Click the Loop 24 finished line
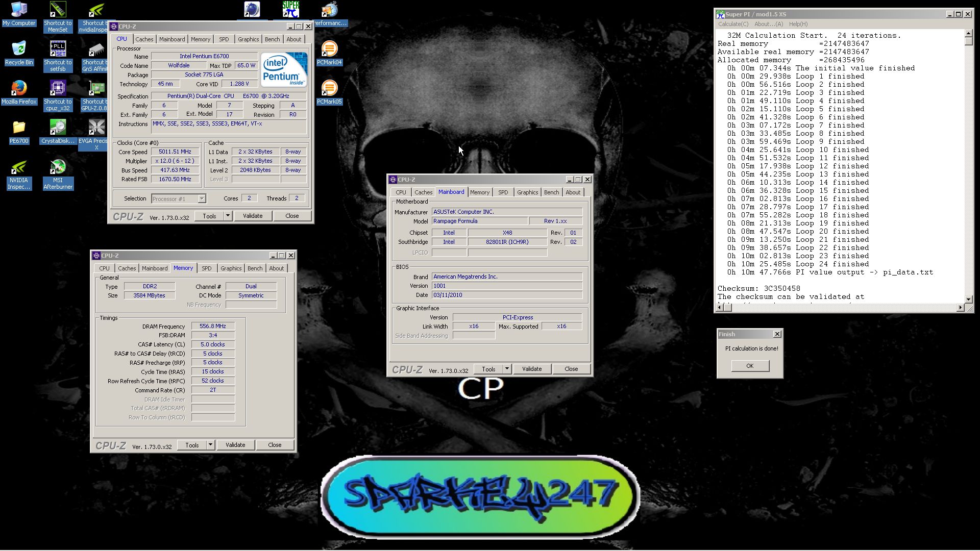Viewport: 980px width, 551px height. coord(798,264)
